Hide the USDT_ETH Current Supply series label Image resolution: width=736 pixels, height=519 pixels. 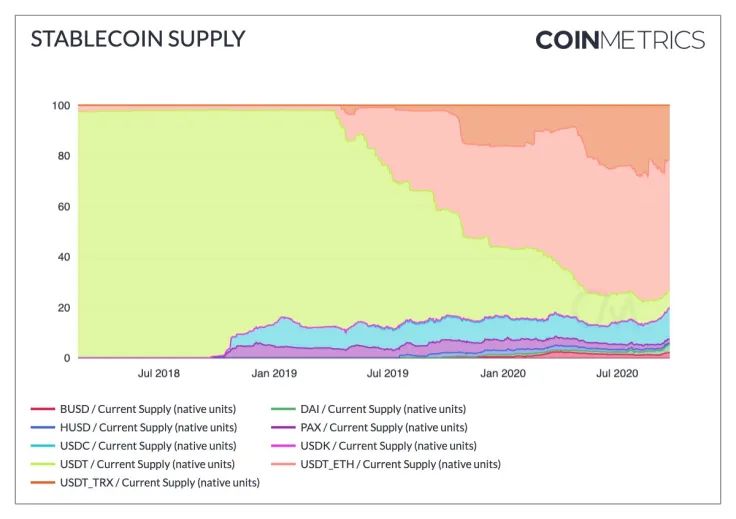click(x=400, y=464)
